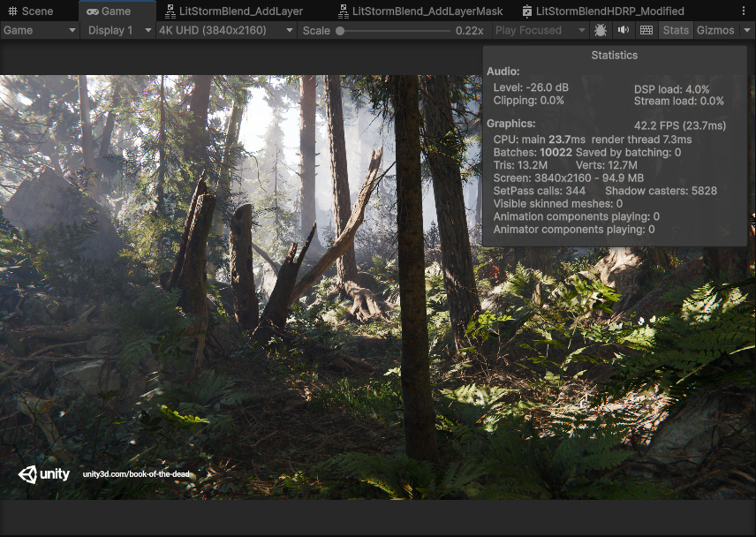Open the Play Focused mode dropdown
756x537 pixels.
(x=537, y=30)
